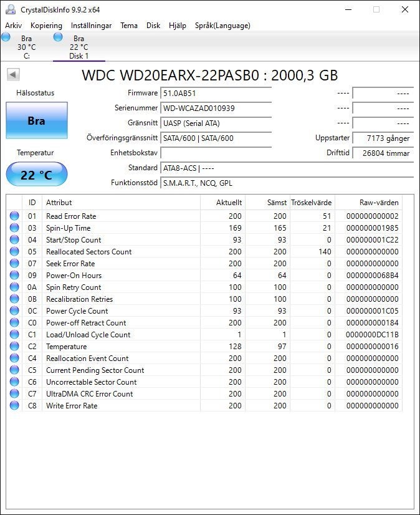Click status orb for Recalibration Retries
Image resolution: width=420 pixels, height=515 pixels.
tap(14, 299)
